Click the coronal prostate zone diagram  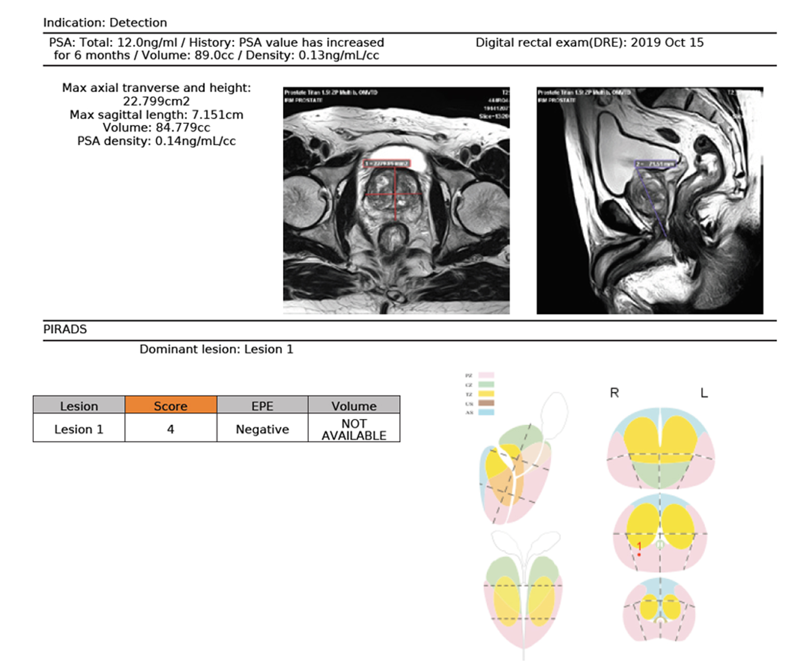pyautogui.click(x=523, y=597)
